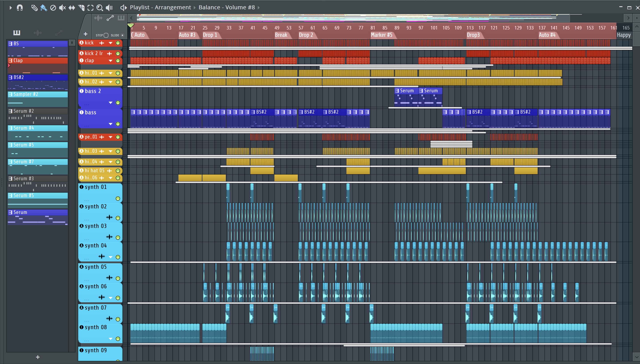This screenshot has height=364, width=640.
Task: Jump to Marker #5 timeline marker
Action: [382, 35]
